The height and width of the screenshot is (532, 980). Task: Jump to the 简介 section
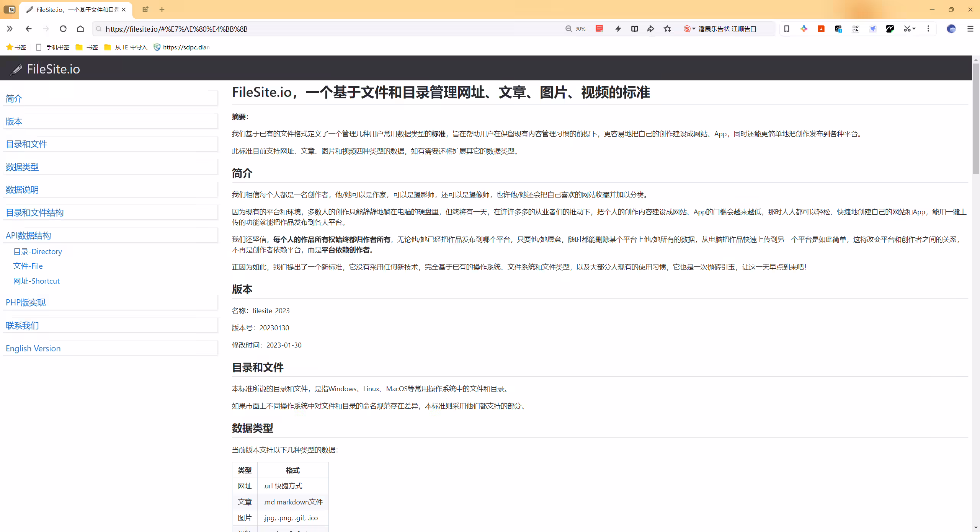tap(14, 99)
